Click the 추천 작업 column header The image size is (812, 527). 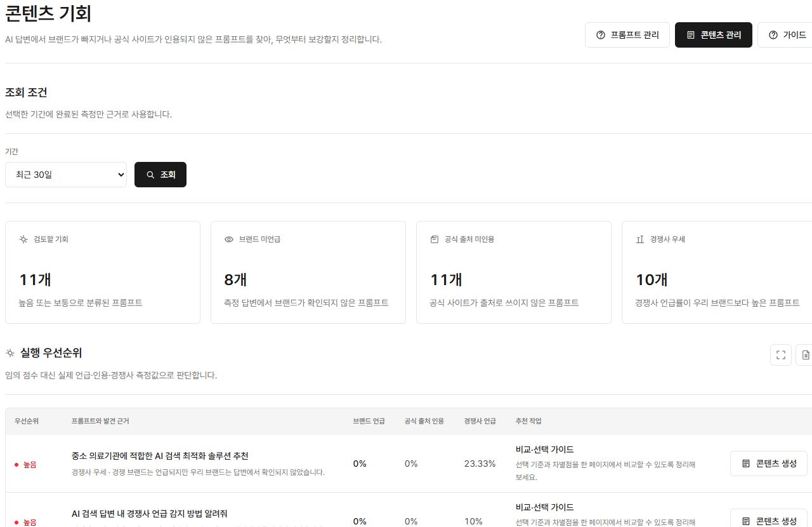528,421
